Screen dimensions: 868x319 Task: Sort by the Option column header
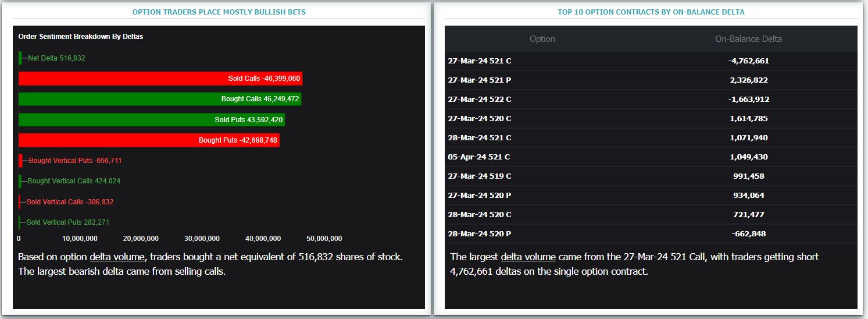[x=542, y=39]
